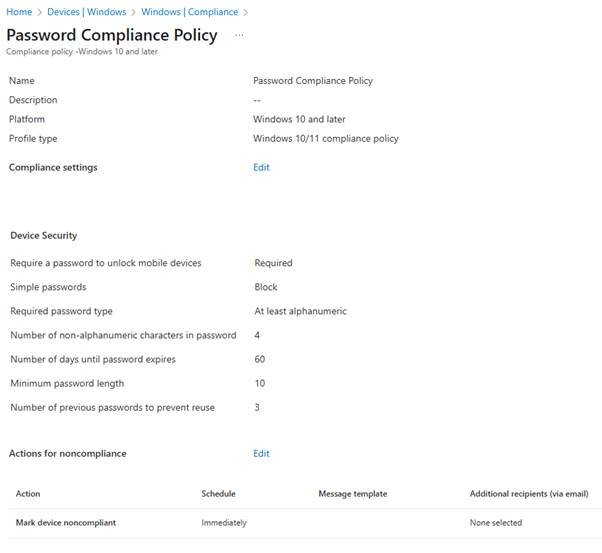Open the ellipsis menu beside the policy title
Image resolution: width=602 pixels, height=553 pixels.
[239, 35]
